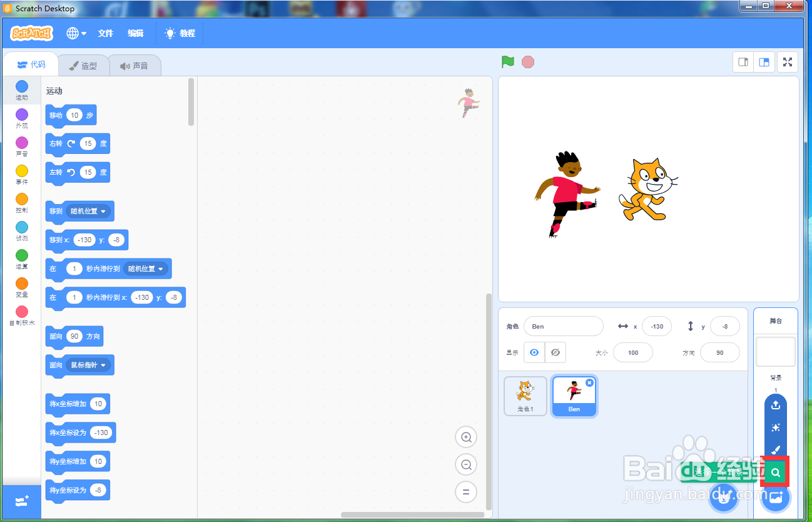Open 鼠标指针 dropdown in 面向 block
Viewport: 812px width, 522px height.
[88, 364]
